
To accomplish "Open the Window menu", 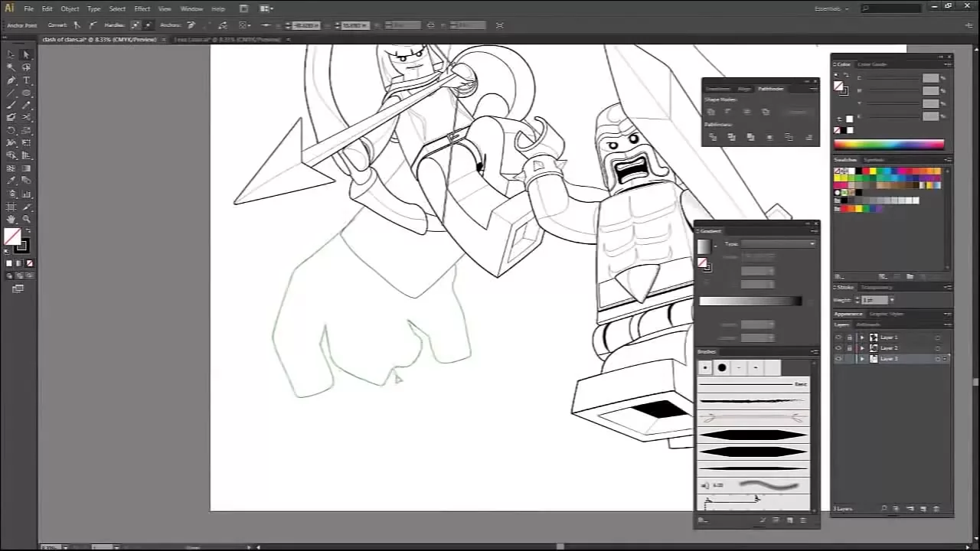I will point(191,9).
